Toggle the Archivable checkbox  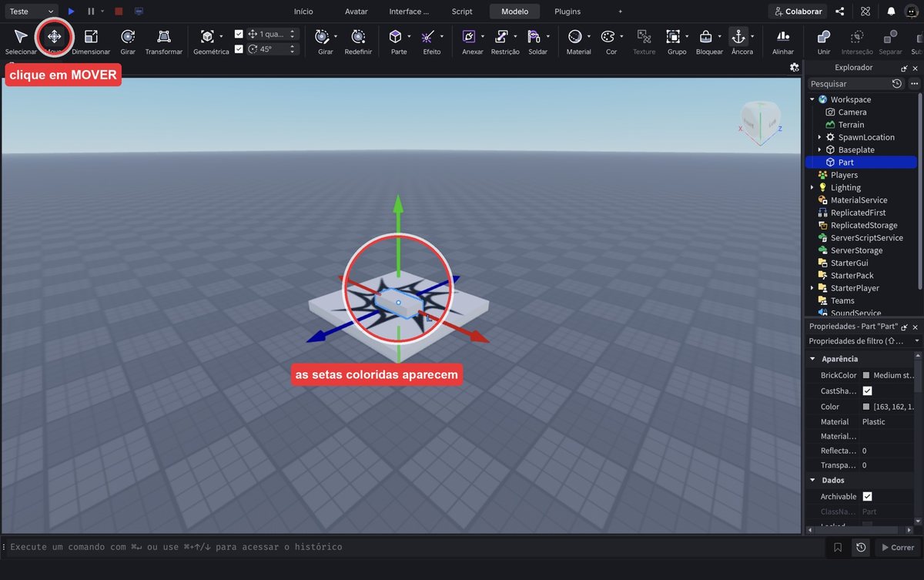click(x=867, y=497)
